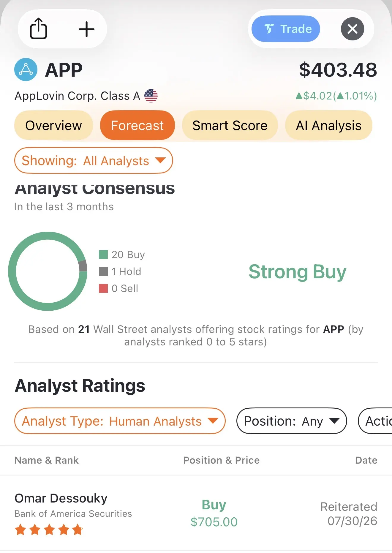Expand the Position Any dropdown

pyautogui.click(x=292, y=421)
